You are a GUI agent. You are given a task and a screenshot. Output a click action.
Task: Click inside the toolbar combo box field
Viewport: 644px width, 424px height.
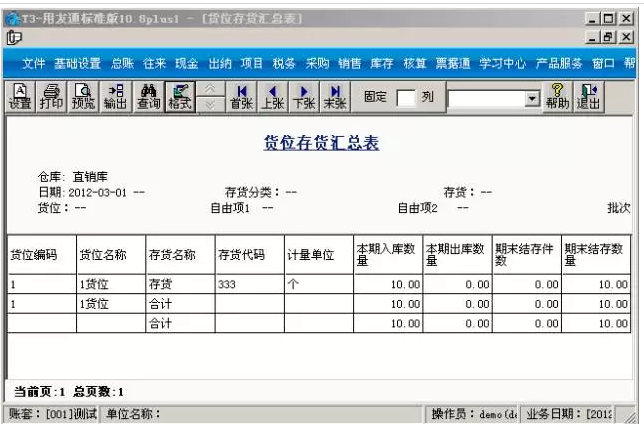pos(487,98)
